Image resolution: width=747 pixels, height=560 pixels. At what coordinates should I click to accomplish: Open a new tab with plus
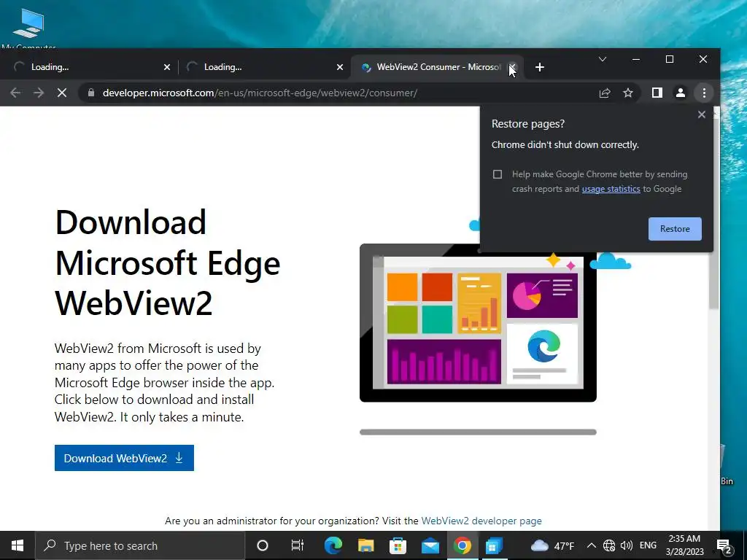click(x=539, y=67)
